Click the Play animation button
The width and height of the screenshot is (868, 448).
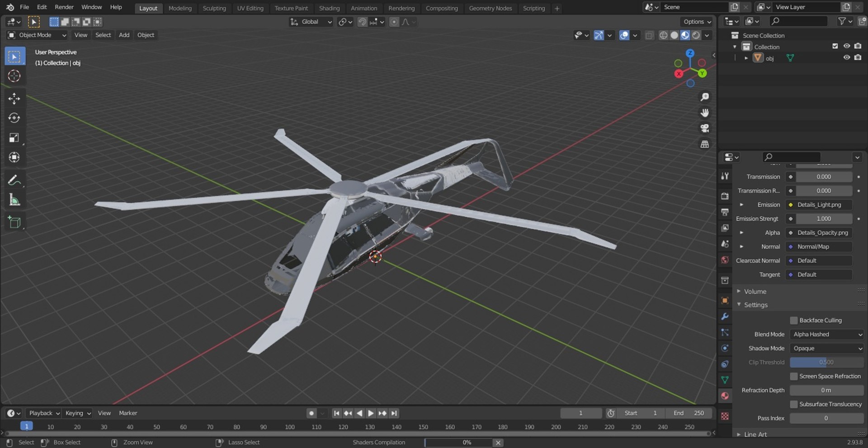(371, 413)
